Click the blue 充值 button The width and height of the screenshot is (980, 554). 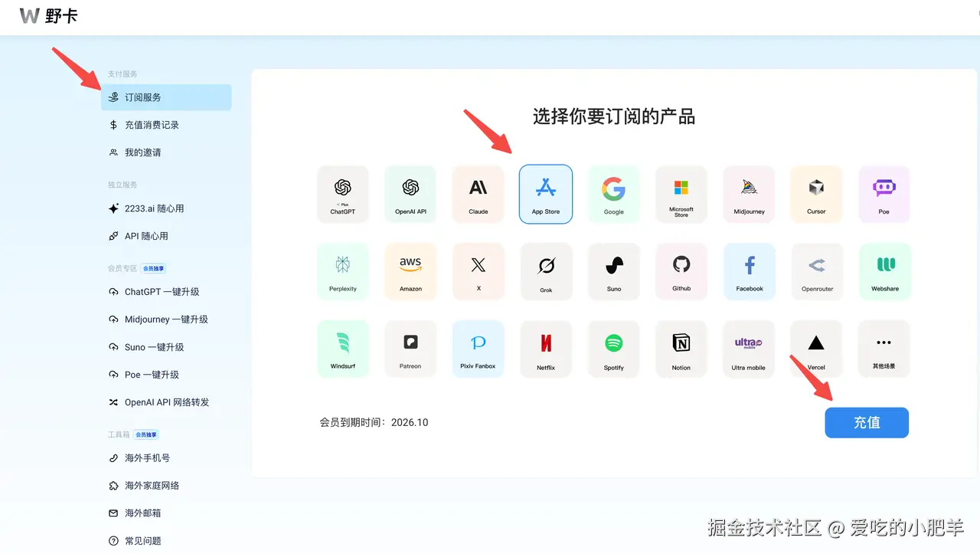pyautogui.click(x=867, y=422)
